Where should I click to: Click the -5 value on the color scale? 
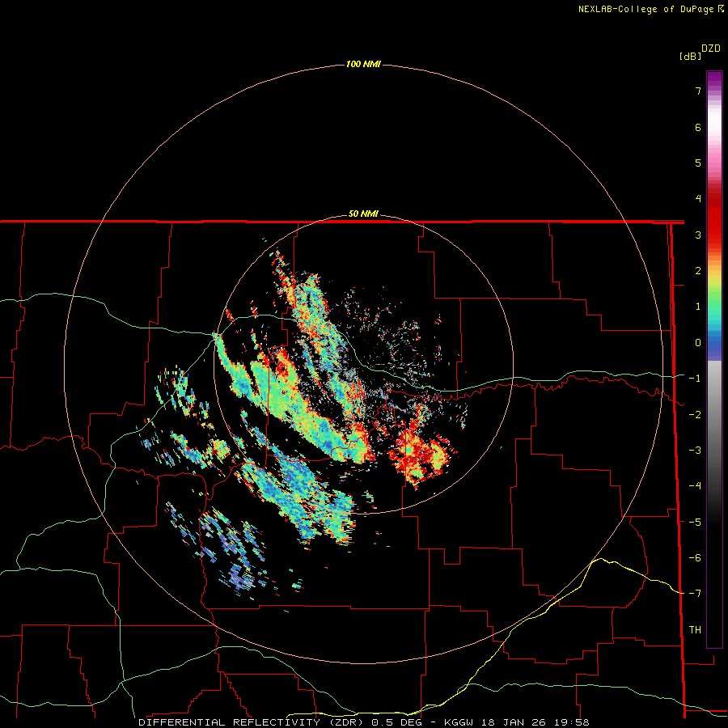pyautogui.click(x=695, y=523)
